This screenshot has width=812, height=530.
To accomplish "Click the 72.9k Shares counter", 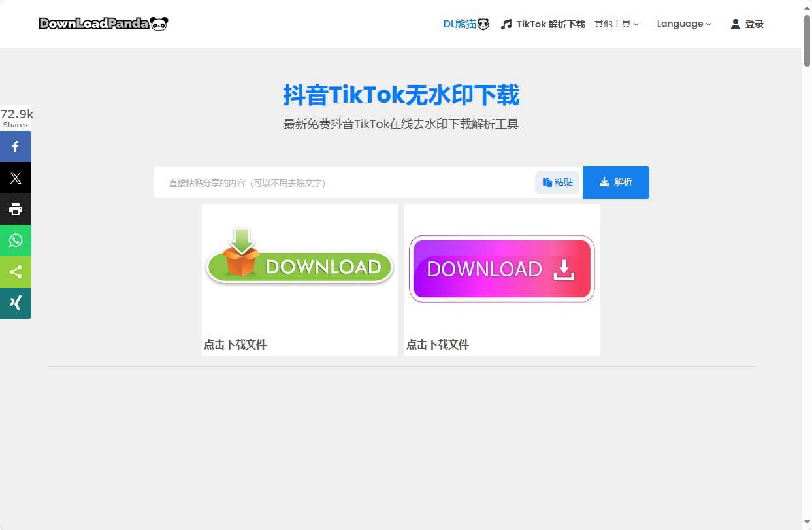I will [16, 118].
